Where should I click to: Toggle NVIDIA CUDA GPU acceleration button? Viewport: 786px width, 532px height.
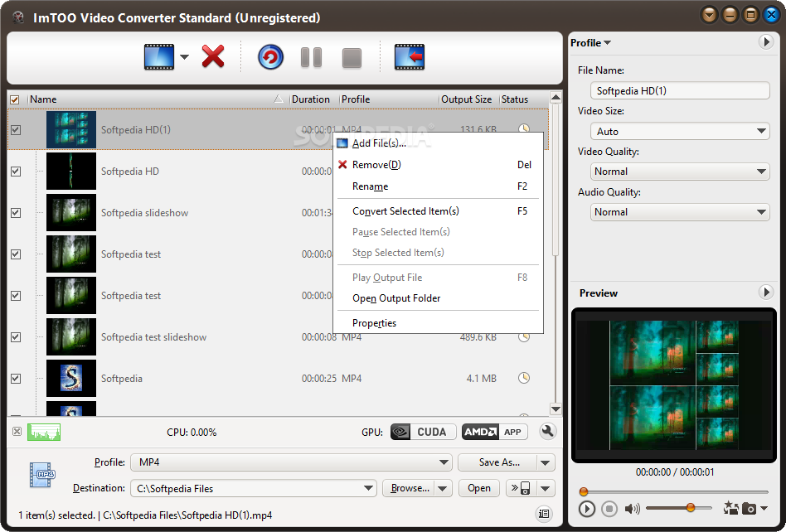coord(423,432)
